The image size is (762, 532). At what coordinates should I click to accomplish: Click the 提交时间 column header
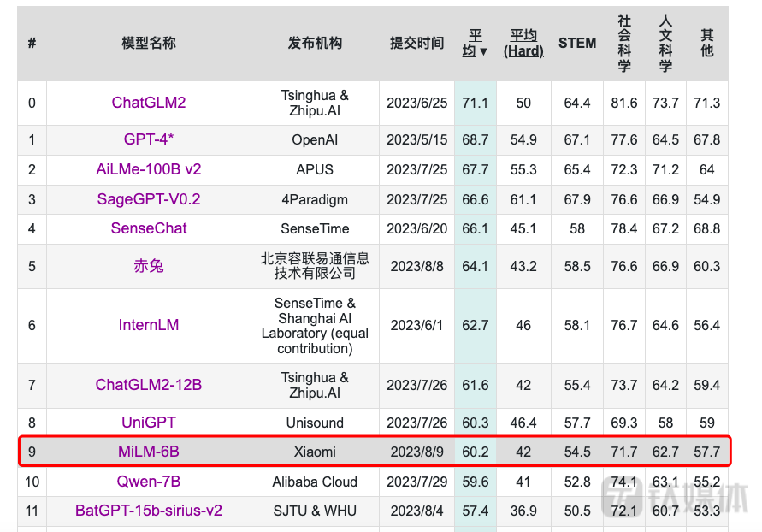416,44
